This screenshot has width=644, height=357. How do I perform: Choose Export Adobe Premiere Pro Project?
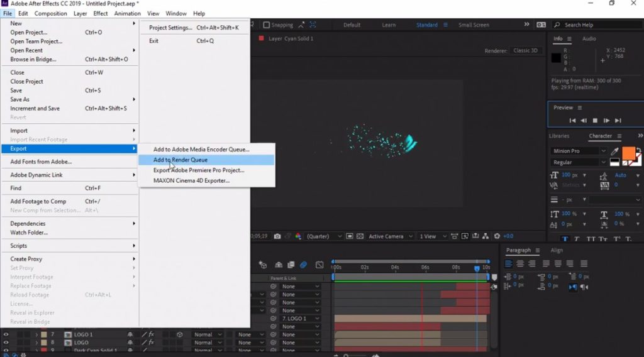206,170
